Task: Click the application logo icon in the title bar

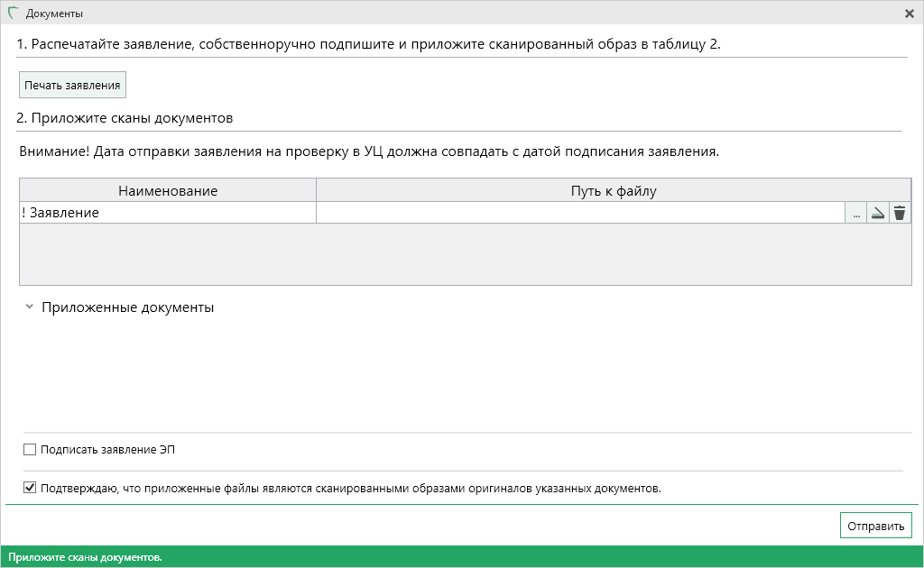Action: [x=13, y=13]
